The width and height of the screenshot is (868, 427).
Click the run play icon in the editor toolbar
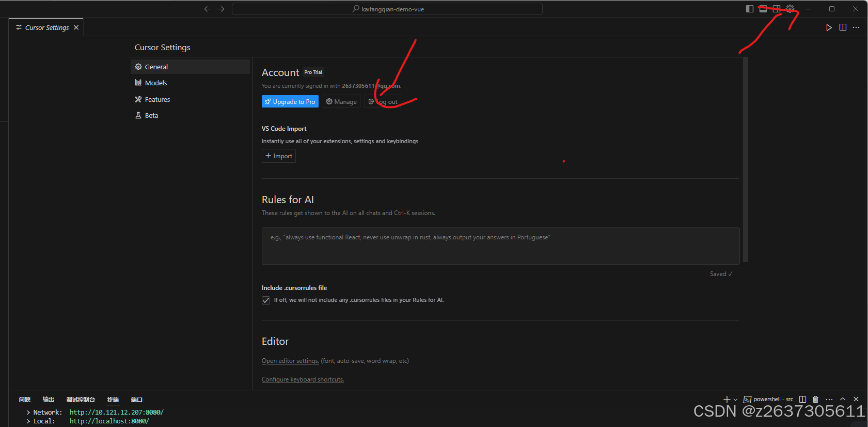coord(829,27)
